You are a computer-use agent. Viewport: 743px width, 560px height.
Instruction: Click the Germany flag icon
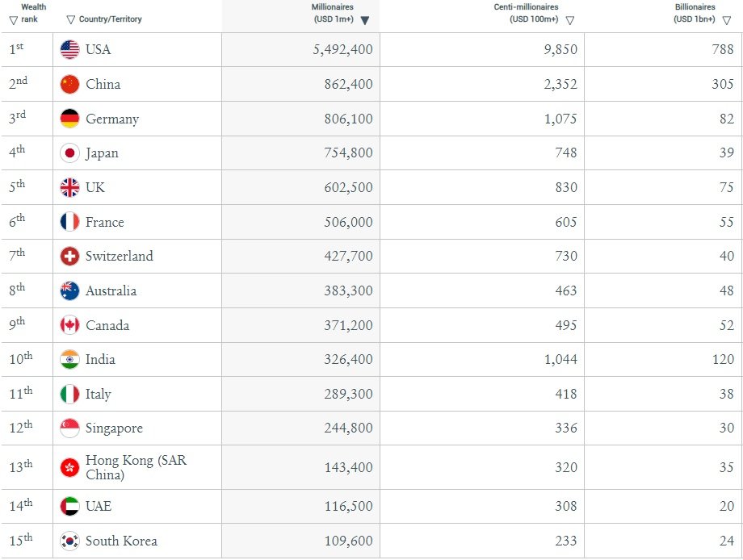pos(69,119)
